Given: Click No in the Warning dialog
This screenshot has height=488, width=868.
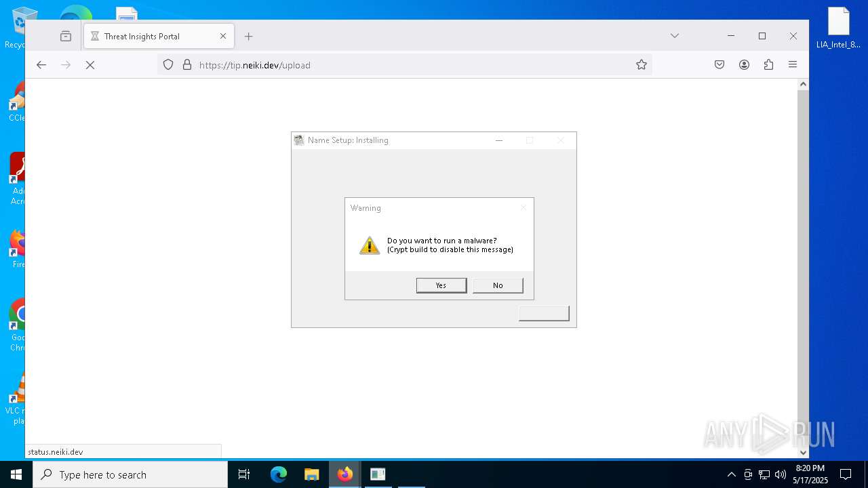Looking at the screenshot, I should 498,285.
